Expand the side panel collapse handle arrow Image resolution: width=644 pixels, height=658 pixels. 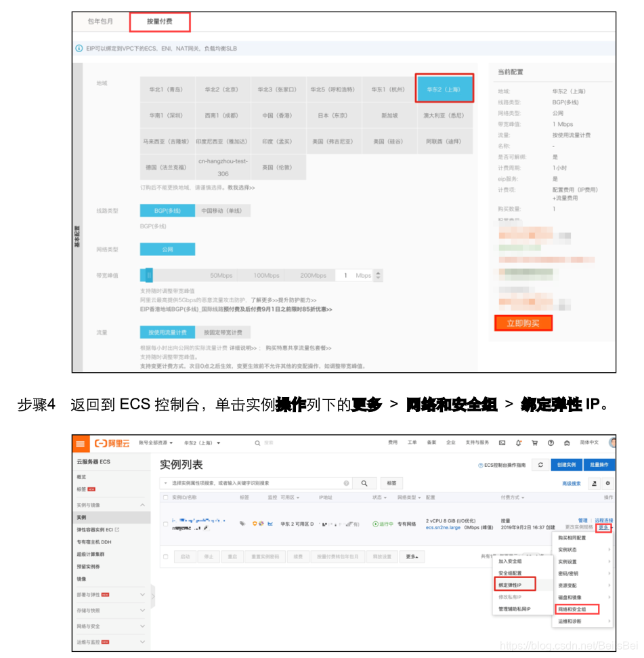tap(153, 596)
